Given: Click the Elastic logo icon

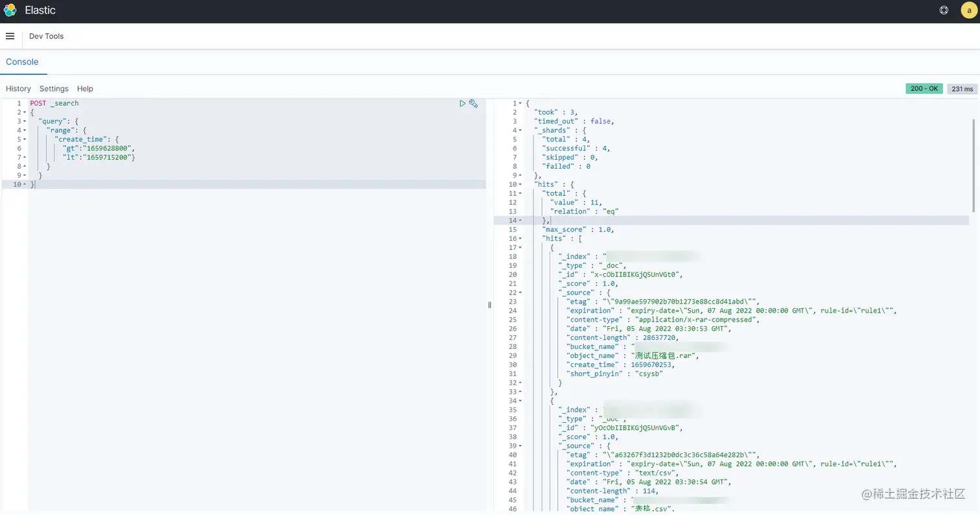Looking at the screenshot, I should [x=10, y=10].
